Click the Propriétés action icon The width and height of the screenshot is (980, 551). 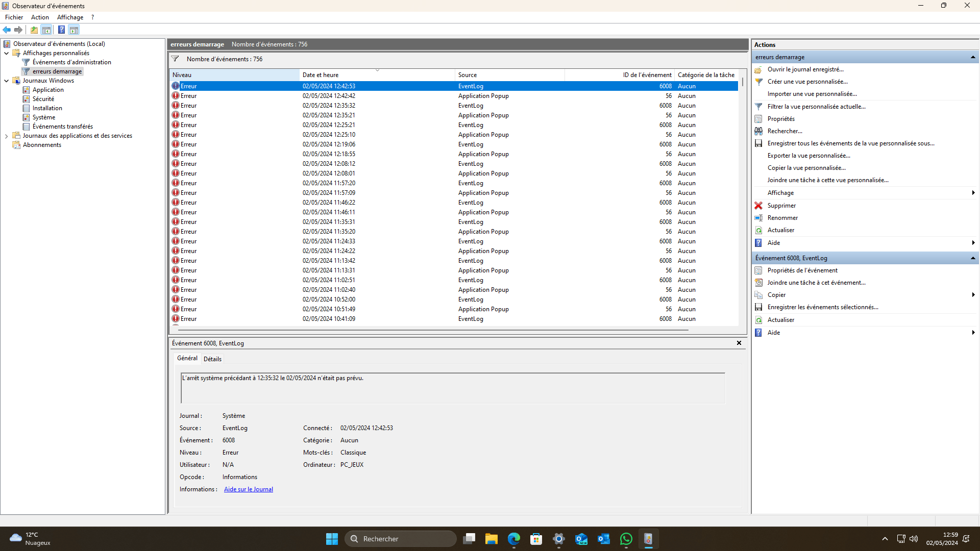pos(758,119)
